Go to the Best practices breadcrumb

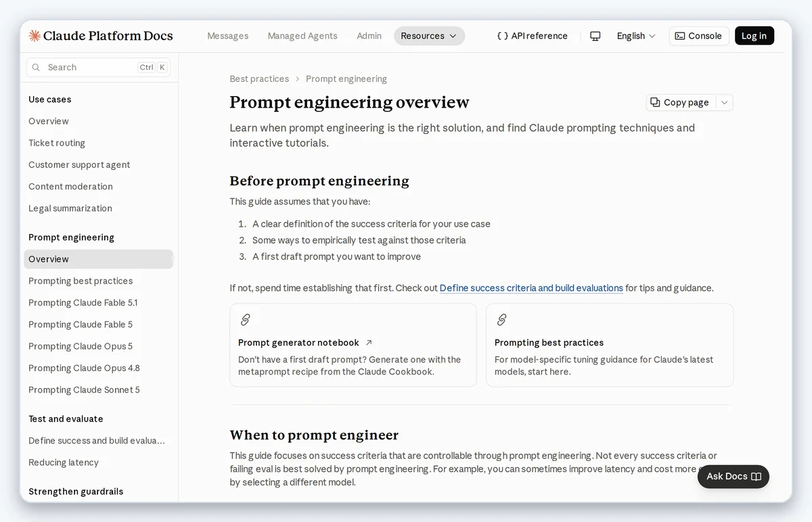[259, 79]
